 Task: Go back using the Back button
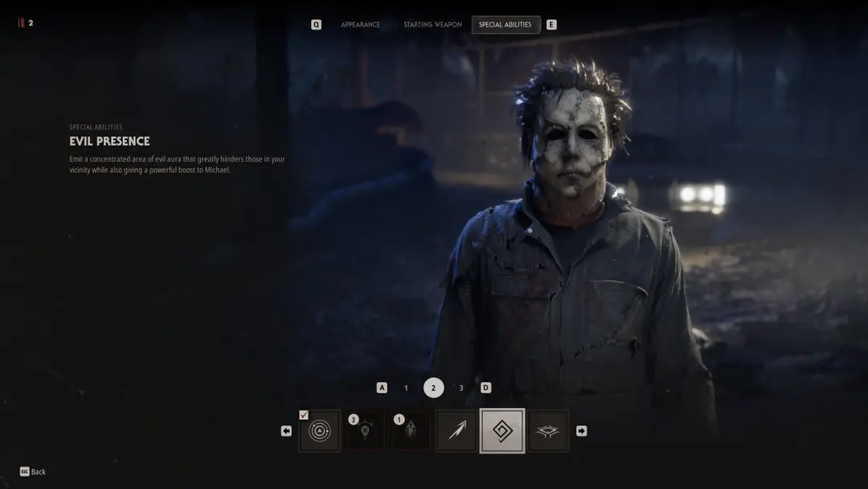tap(33, 472)
